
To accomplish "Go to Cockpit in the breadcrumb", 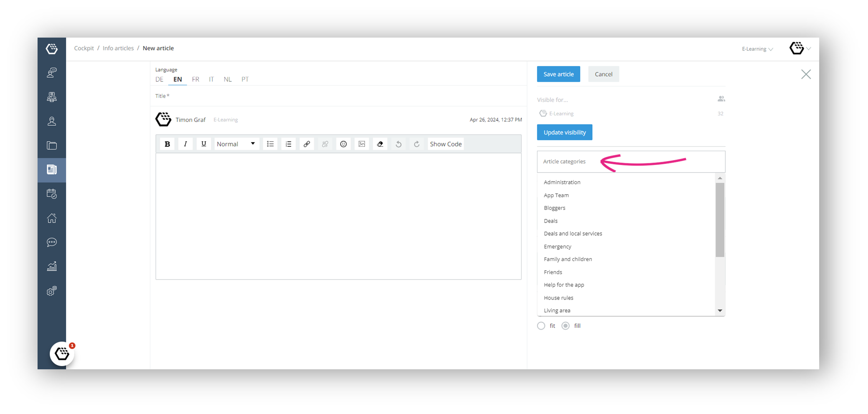I will click(x=84, y=48).
